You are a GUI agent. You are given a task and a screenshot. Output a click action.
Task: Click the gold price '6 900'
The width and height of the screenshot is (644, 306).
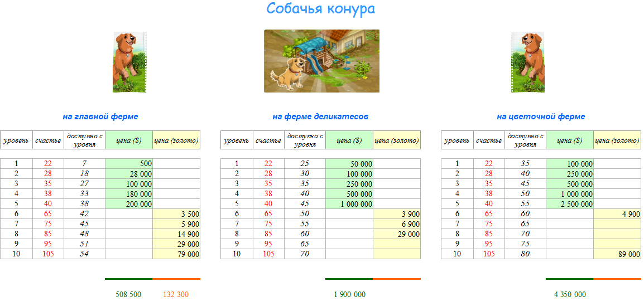(397, 224)
